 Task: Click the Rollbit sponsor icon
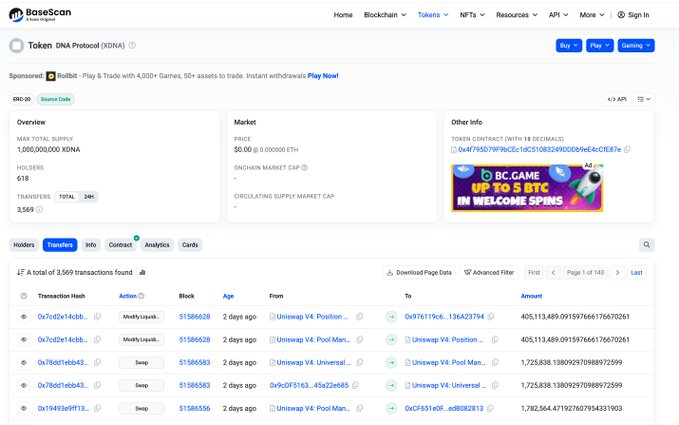[x=51, y=76]
